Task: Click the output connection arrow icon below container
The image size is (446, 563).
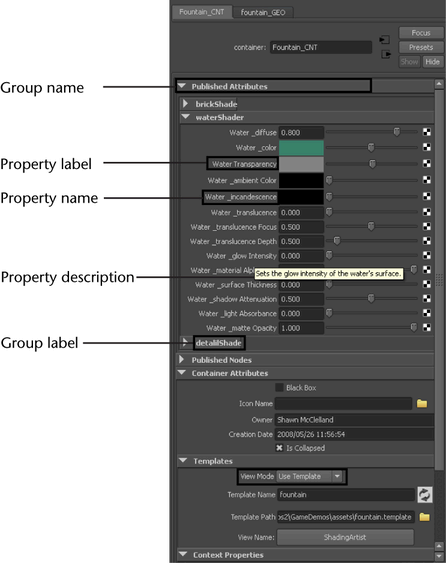Action: point(386,55)
